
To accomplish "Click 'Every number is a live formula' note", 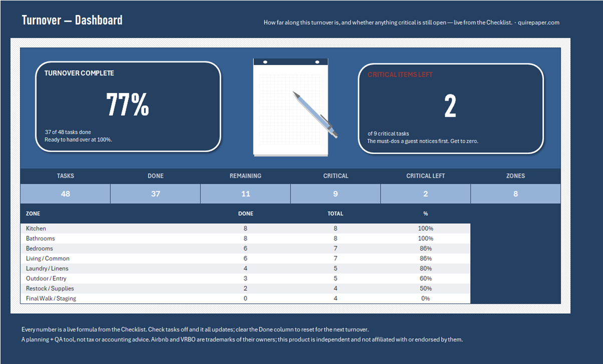I will coord(195,329).
